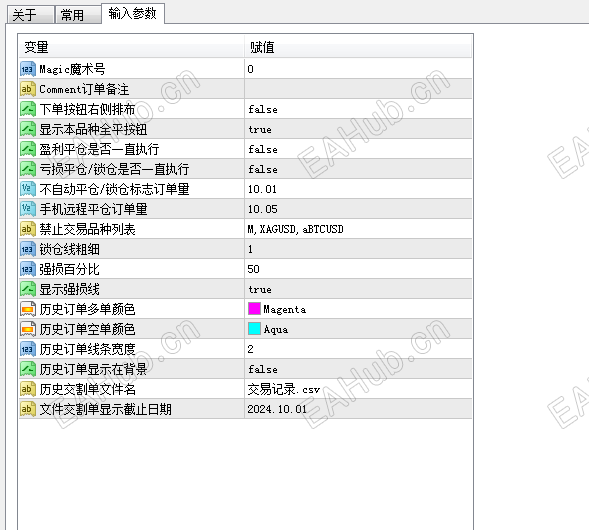This screenshot has height=530, width=589.
Task: Select the 亏损平仓/锁仓是否一直执行 variable name
Action: click(x=114, y=169)
